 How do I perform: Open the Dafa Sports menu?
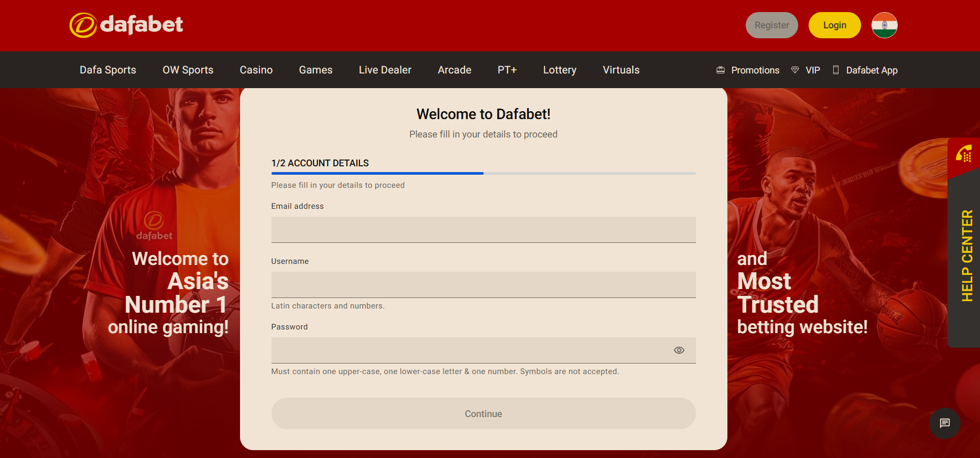click(108, 70)
